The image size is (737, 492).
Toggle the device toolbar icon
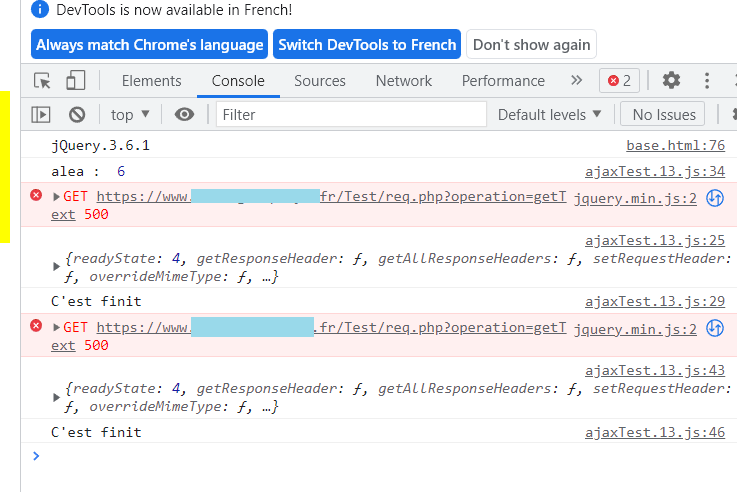pos(76,81)
